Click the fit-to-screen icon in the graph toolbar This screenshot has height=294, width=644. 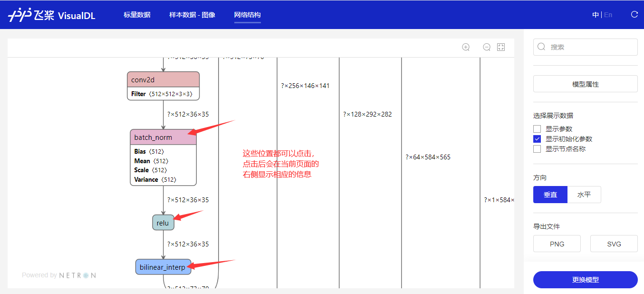[x=500, y=47]
